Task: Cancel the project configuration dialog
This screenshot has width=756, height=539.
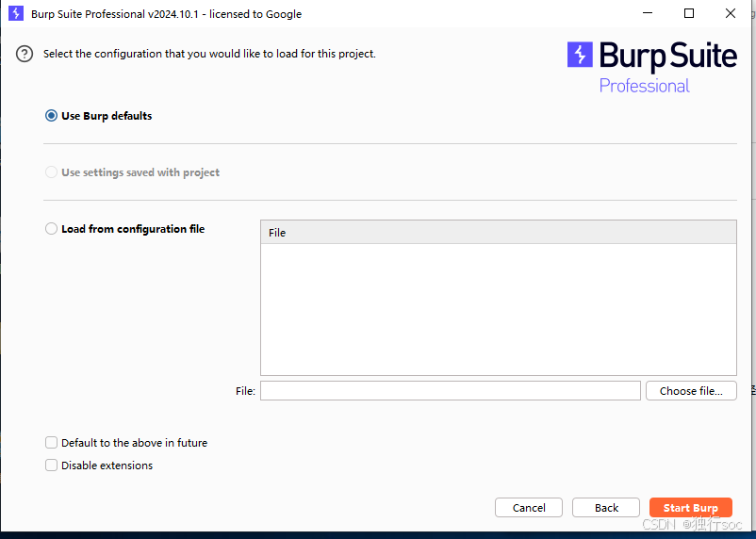Action: tap(529, 508)
